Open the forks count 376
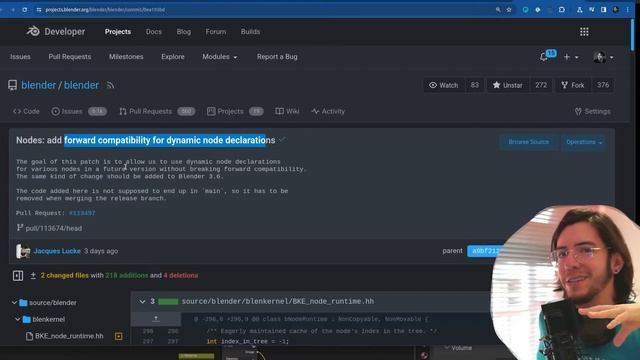The image size is (640, 360). click(x=603, y=85)
